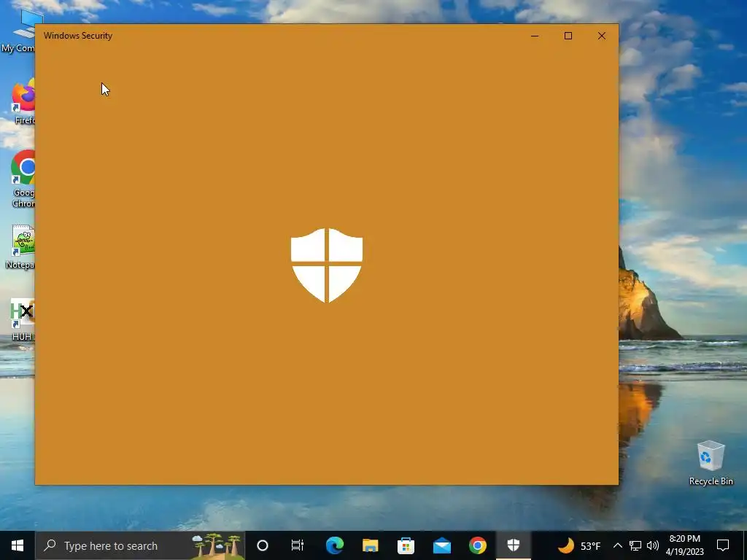The height and width of the screenshot is (560, 747).
Task: Select the Firefox desktop shortcut
Action: click(x=23, y=101)
